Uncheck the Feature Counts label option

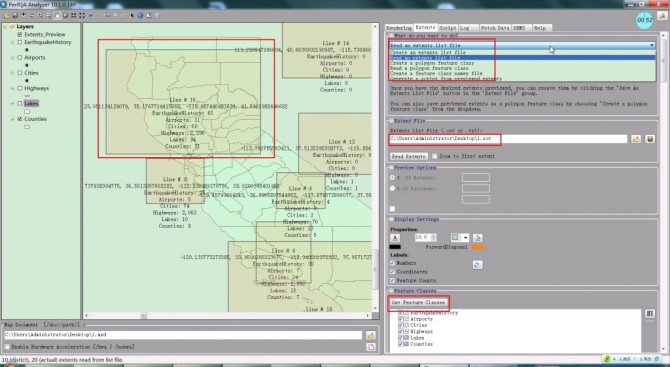click(x=392, y=280)
